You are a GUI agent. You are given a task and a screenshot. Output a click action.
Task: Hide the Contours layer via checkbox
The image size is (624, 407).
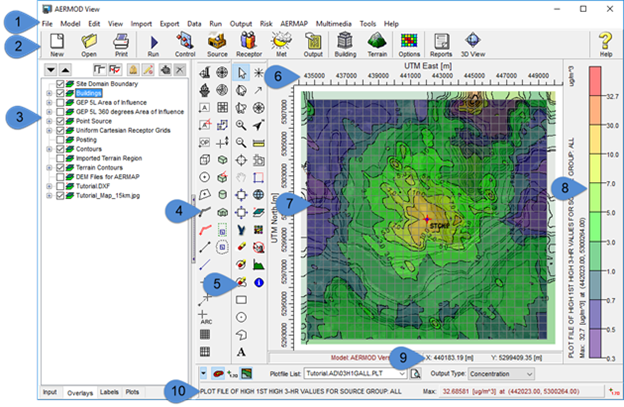[60, 149]
